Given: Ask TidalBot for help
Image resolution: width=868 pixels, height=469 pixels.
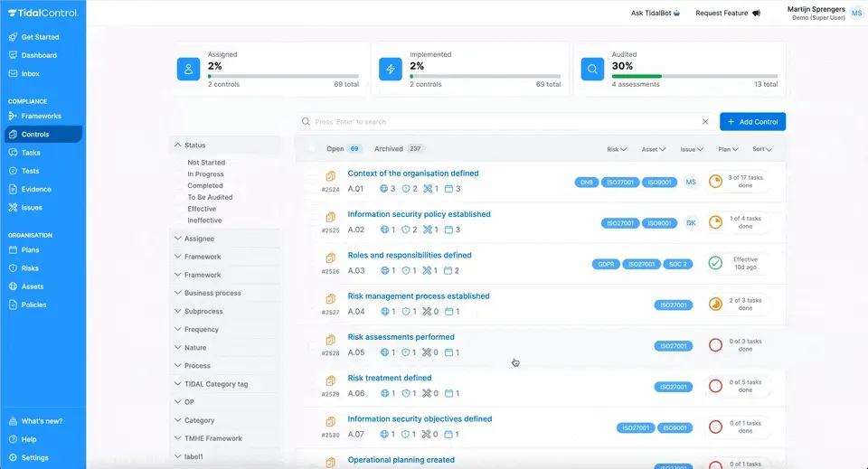Looking at the screenshot, I should (x=656, y=13).
